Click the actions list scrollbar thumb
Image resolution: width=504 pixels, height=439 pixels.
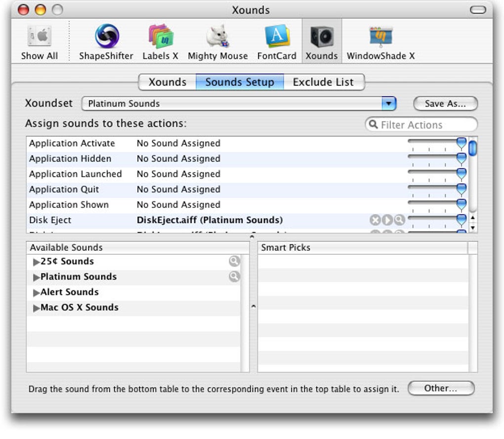click(x=472, y=148)
